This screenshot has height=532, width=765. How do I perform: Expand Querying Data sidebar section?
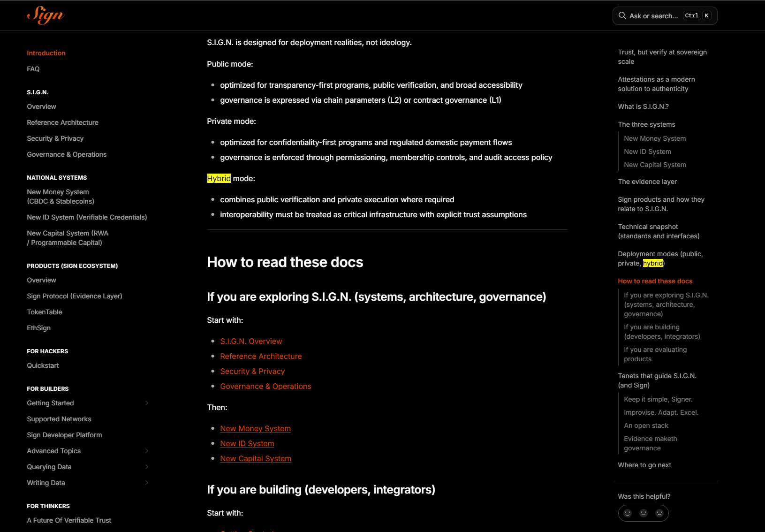pos(147,467)
